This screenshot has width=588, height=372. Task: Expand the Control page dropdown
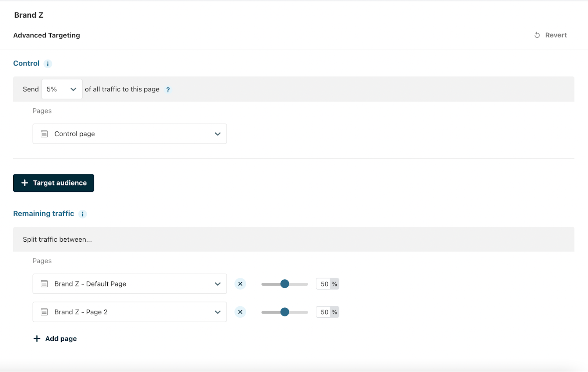[218, 134]
